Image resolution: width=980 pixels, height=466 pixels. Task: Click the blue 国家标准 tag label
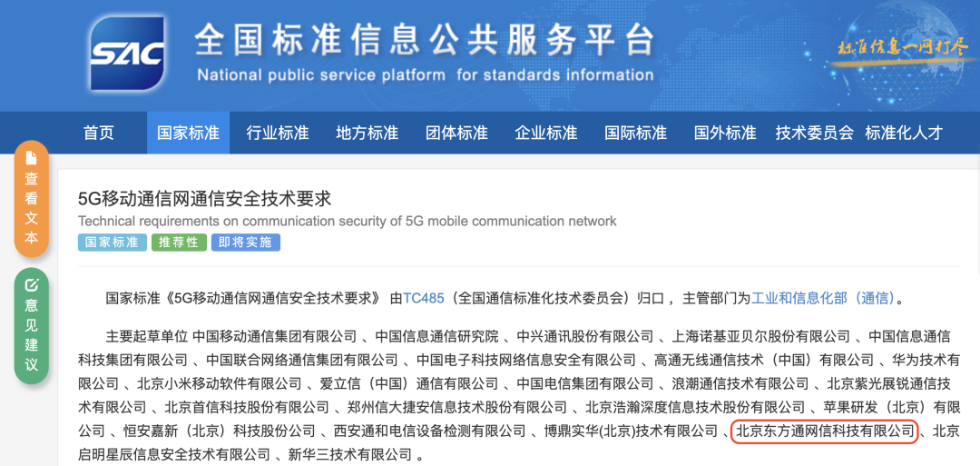point(113,243)
